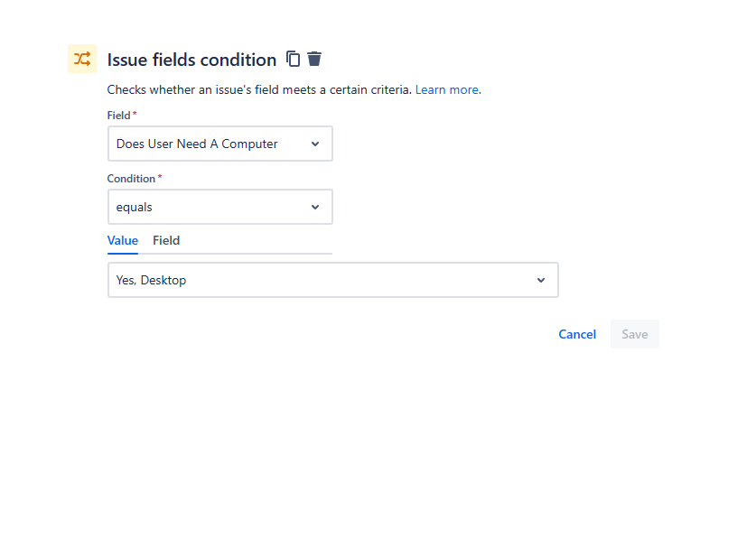This screenshot has width=756, height=548.
Task: Delete the Issue fields condition
Action: point(313,58)
